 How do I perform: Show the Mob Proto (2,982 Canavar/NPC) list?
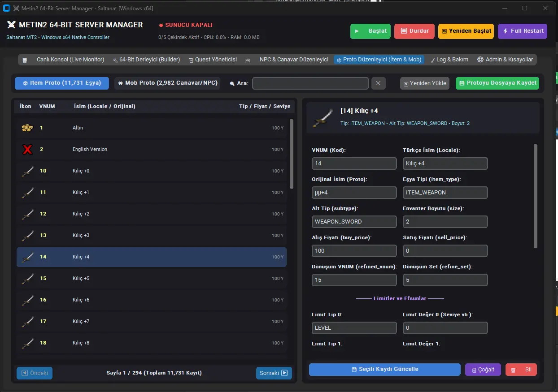pos(167,83)
